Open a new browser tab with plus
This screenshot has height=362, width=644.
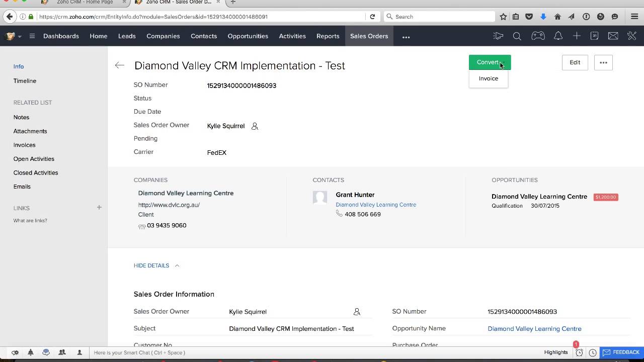click(232, 3)
